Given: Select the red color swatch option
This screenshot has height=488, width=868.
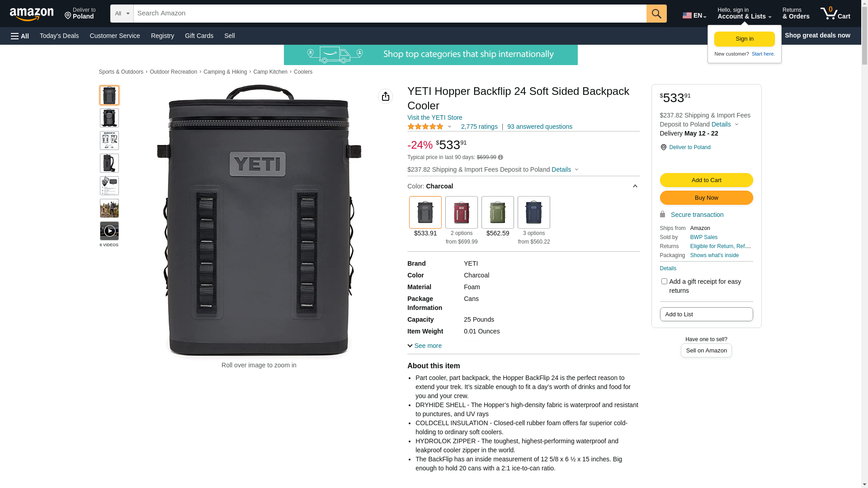Looking at the screenshot, I should pos(462,212).
